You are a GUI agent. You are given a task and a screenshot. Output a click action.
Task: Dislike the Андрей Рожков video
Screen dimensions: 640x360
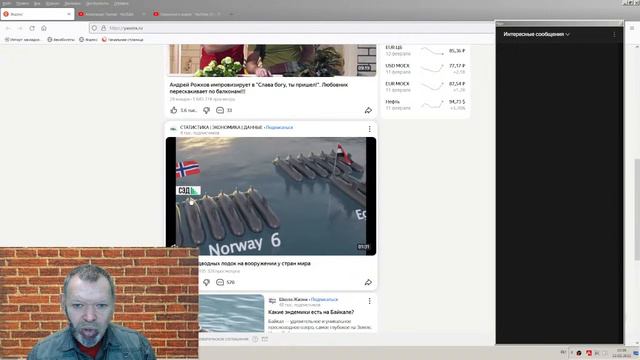(207, 110)
